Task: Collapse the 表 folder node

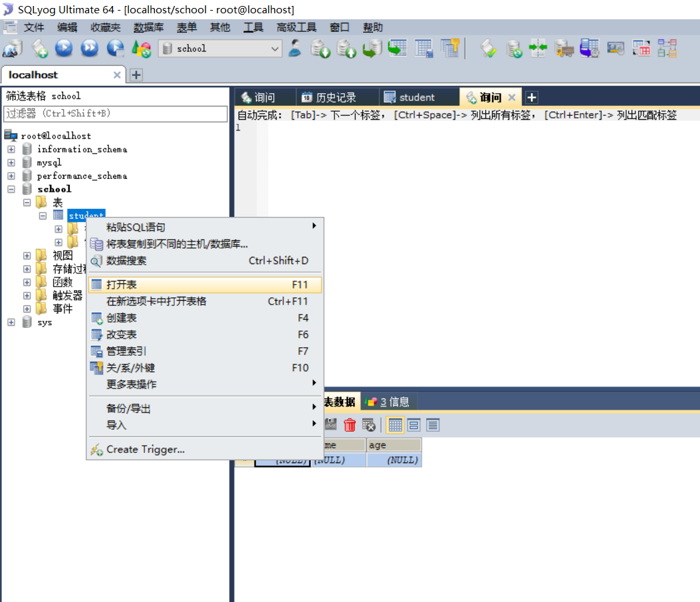Action: click(27, 203)
